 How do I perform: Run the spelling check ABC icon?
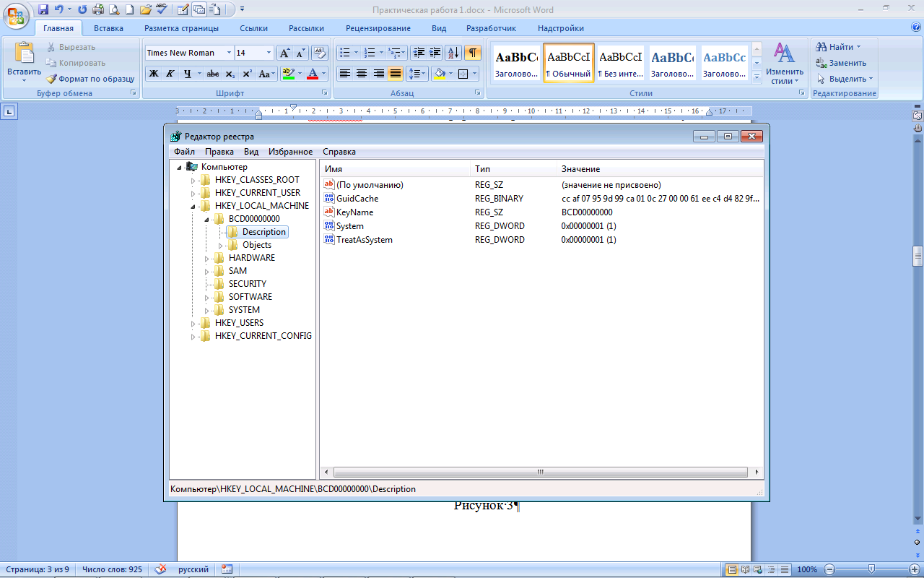(x=160, y=9)
